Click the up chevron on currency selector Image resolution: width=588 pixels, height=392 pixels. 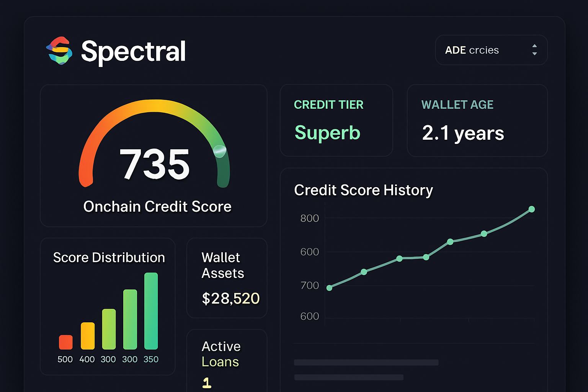tap(535, 46)
